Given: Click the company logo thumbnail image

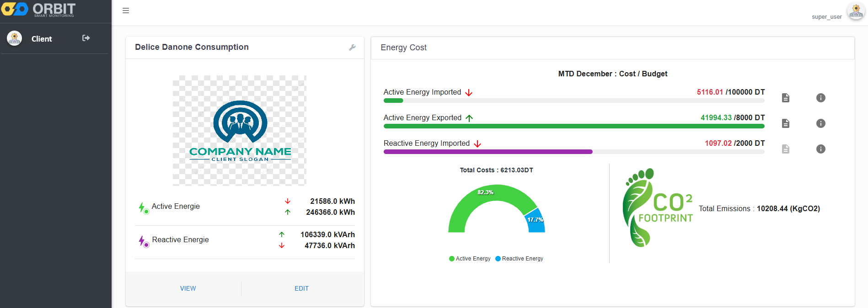Looking at the screenshot, I should 240,131.
